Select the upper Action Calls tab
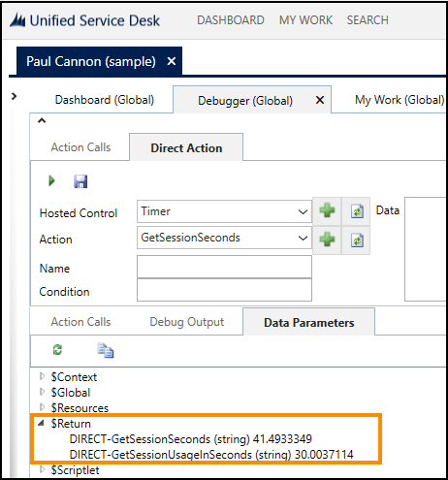The image size is (448, 480). tap(80, 147)
